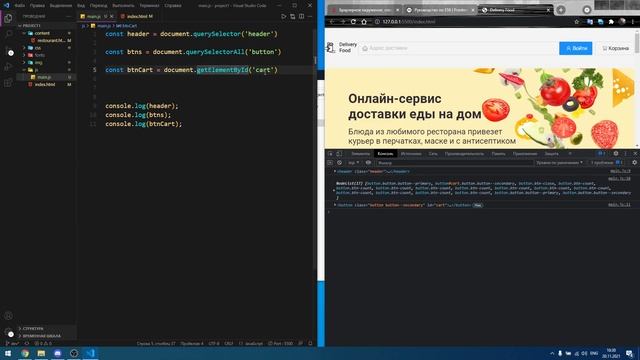Expand the Timeline section in Explorer sidebar
Viewport: 640px width, 360px height.
point(46,336)
